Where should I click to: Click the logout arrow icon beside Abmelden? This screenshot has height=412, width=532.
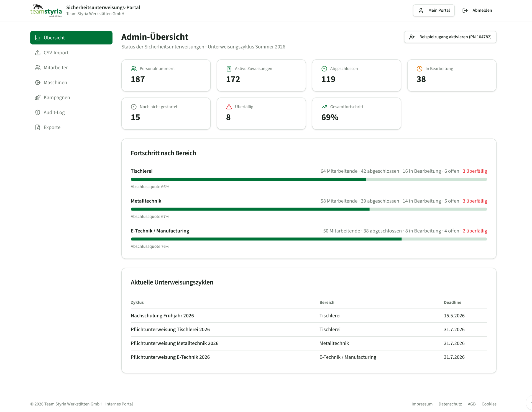pos(465,11)
